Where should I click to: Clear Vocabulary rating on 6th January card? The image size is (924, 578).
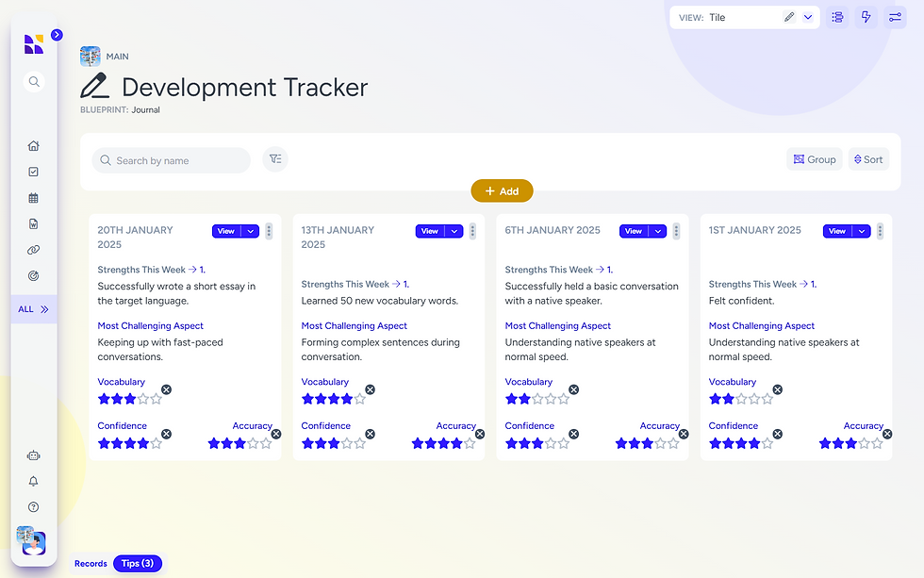pyautogui.click(x=573, y=389)
